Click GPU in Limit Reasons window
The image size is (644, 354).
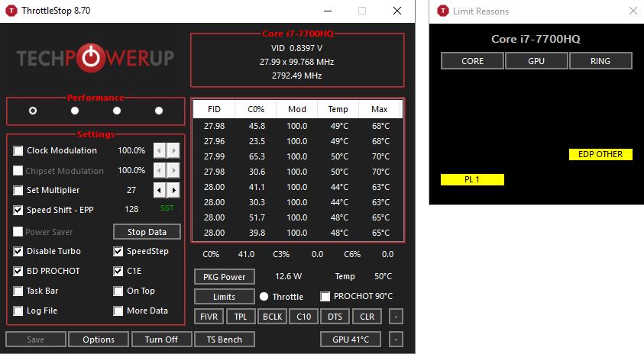(536, 61)
